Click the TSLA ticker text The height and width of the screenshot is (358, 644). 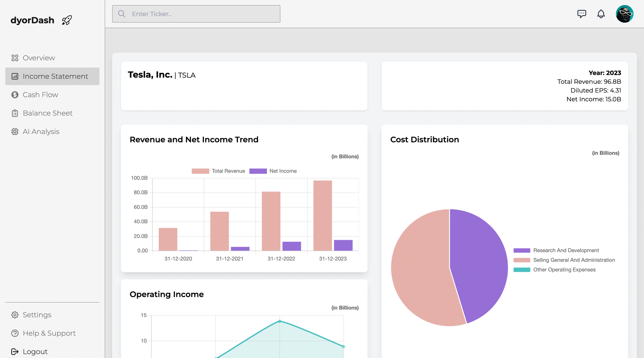coord(187,75)
